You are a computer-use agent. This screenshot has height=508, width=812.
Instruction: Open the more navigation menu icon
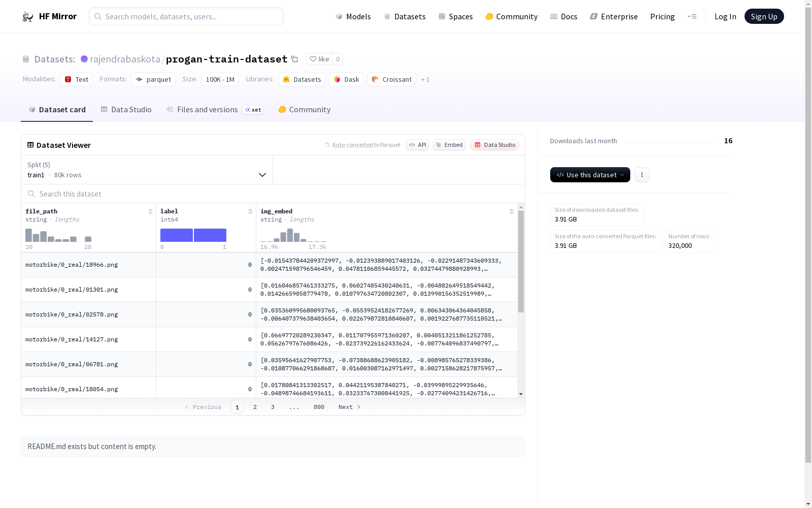click(692, 16)
